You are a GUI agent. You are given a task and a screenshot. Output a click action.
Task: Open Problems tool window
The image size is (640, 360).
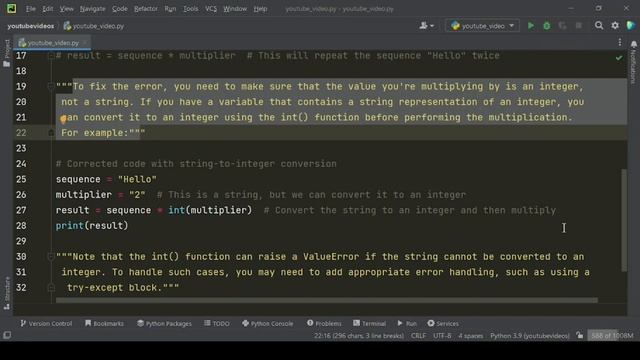pos(324,323)
